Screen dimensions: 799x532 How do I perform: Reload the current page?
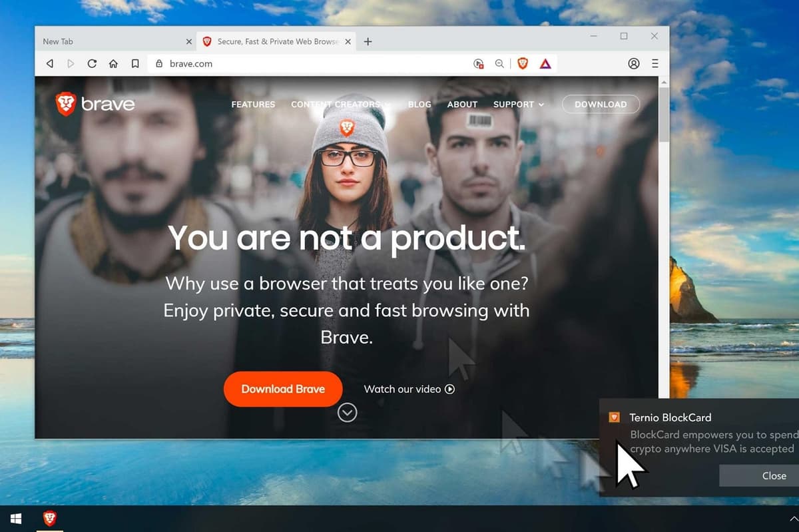(x=92, y=63)
